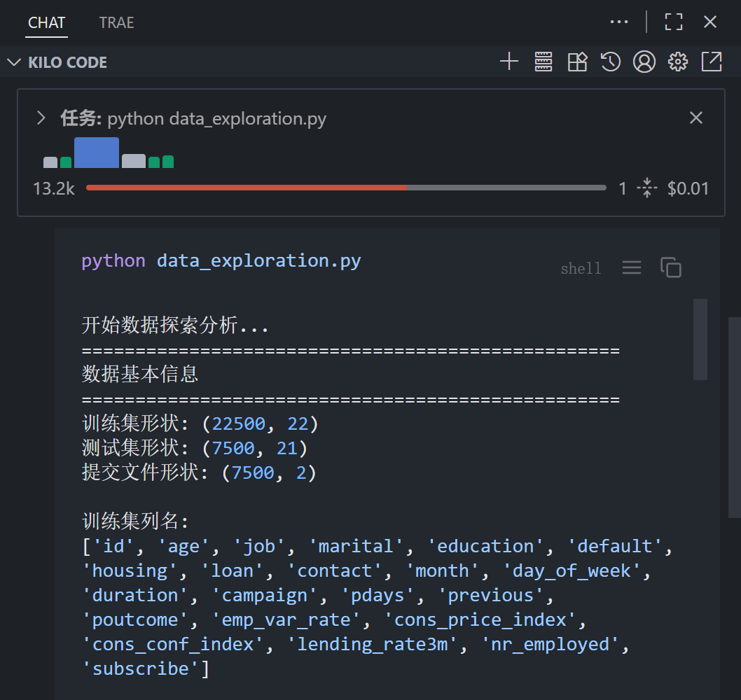Screen dimensions: 741x700
Task: Click the code block's inner scrollbar thumb
Action: [700, 339]
